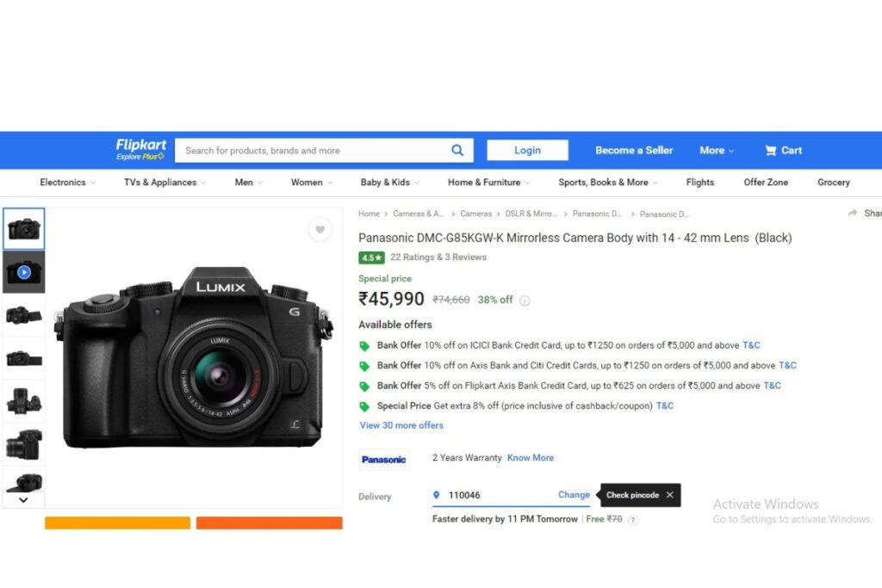Open the TVs & Appliances dropdown
This screenshot has width=882, height=588.
[x=165, y=183]
